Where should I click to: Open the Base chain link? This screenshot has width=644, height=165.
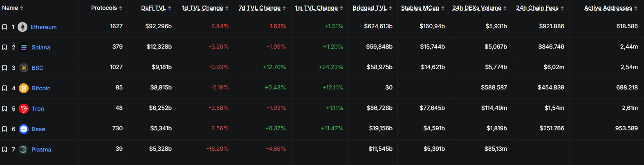(38, 129)
